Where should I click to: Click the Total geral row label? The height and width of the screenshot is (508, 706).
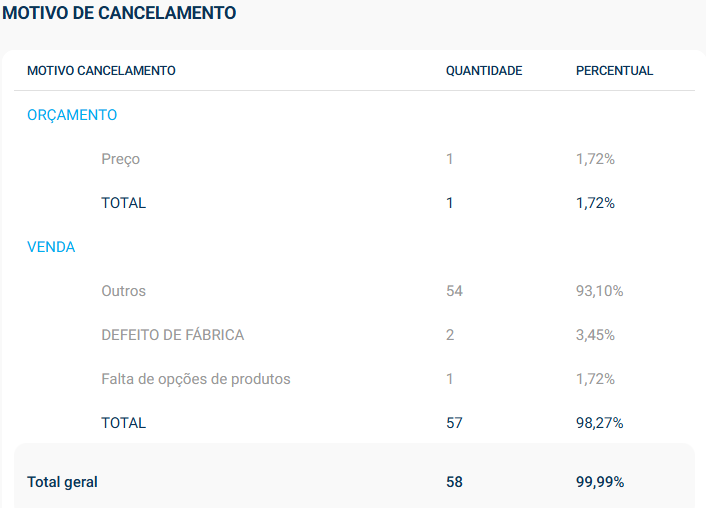coord(62,482)
